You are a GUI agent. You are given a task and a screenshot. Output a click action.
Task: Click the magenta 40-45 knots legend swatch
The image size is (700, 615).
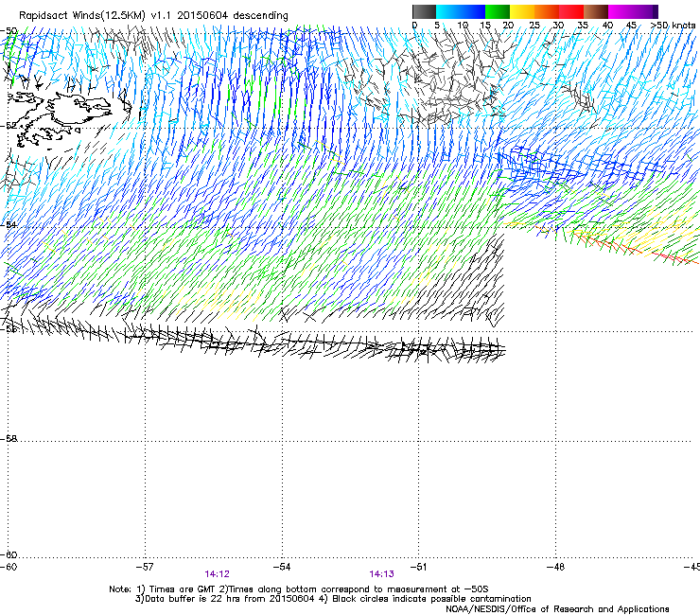pyautogui.click(x=621, y=11)
